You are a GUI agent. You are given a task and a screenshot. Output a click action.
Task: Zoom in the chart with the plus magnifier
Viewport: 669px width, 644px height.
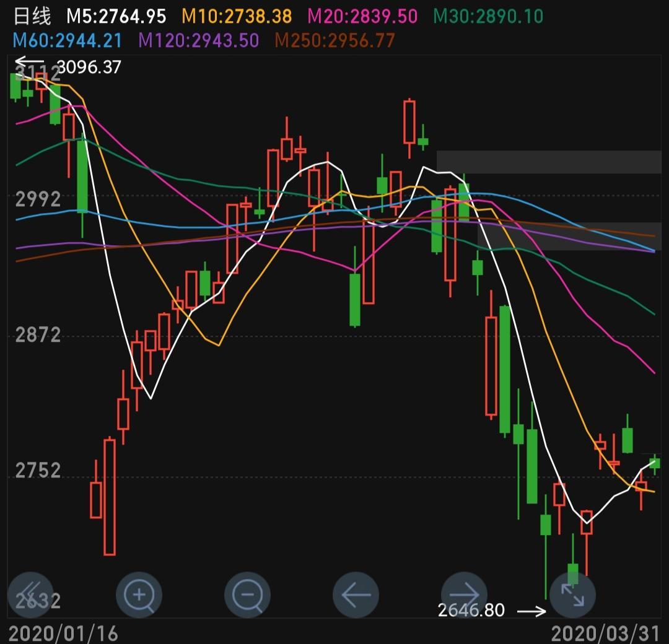pos(139,594)
